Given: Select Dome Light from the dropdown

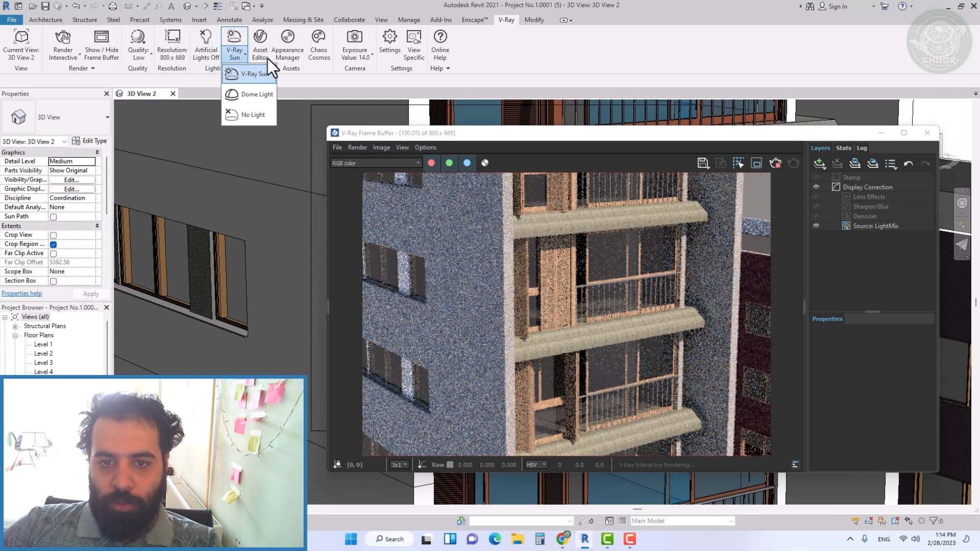Looking at the screenshot, I should pos(249,94).
